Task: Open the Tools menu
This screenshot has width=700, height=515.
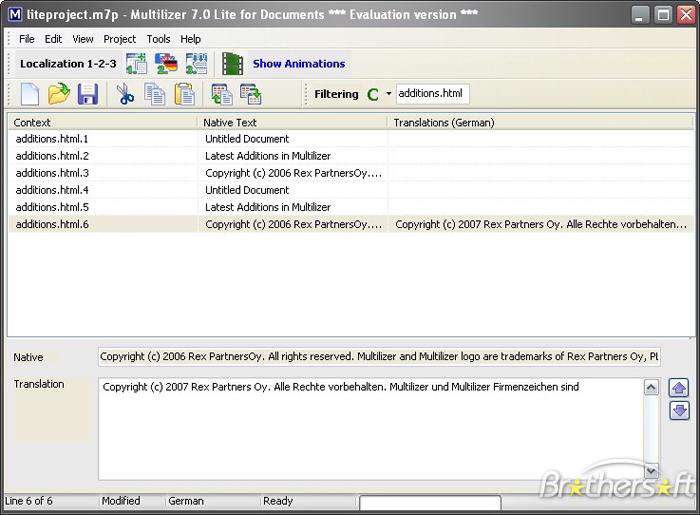Action: point(158,39)
